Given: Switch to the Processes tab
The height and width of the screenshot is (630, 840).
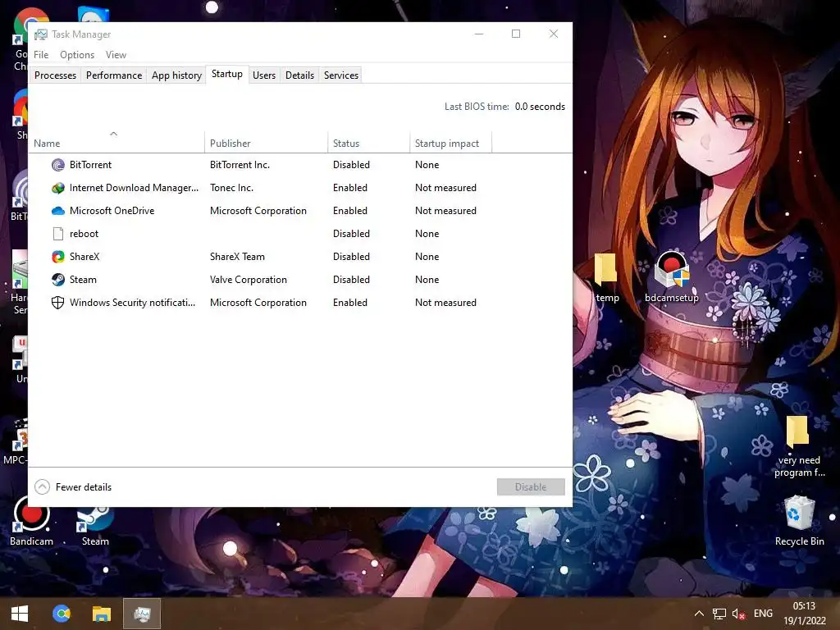Looking at the screenshot, I should tap(55, 75).
